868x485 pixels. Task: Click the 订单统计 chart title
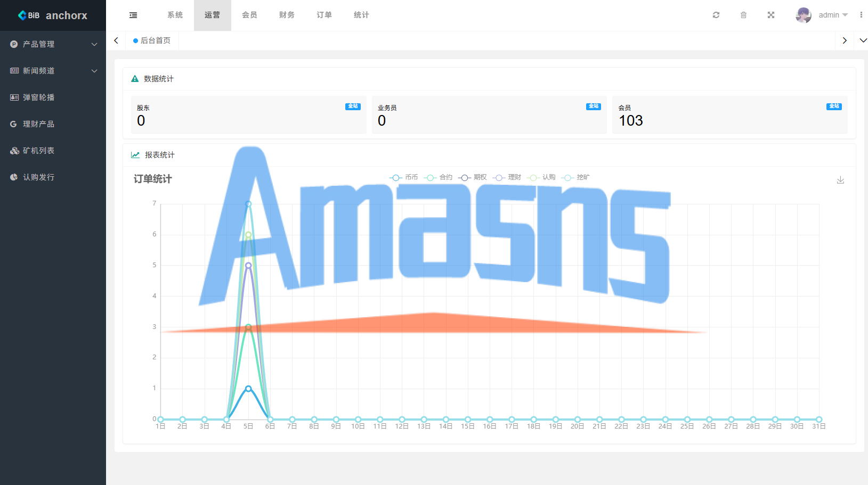pyautogui.click(x=152, y=179)
